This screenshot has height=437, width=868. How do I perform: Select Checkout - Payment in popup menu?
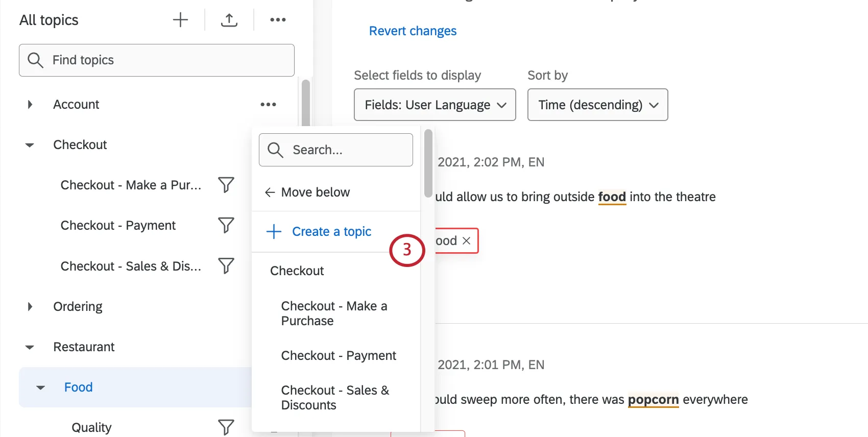point(339,356)
